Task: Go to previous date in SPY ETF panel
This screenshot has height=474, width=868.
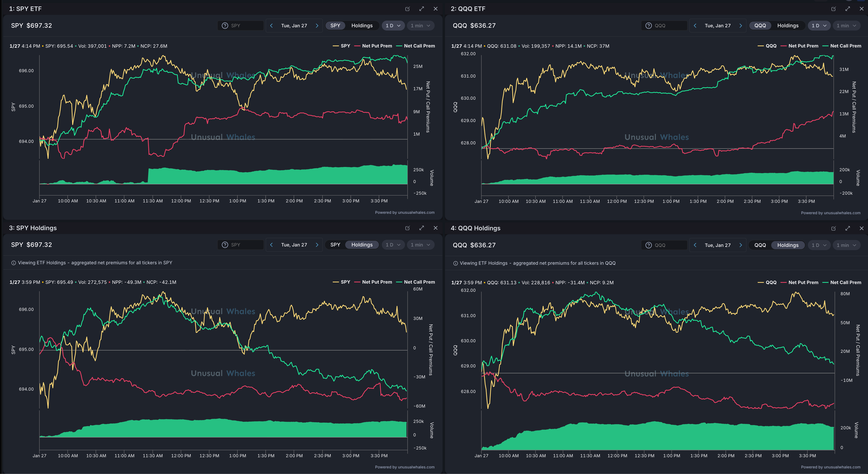Action: [271, 26]
